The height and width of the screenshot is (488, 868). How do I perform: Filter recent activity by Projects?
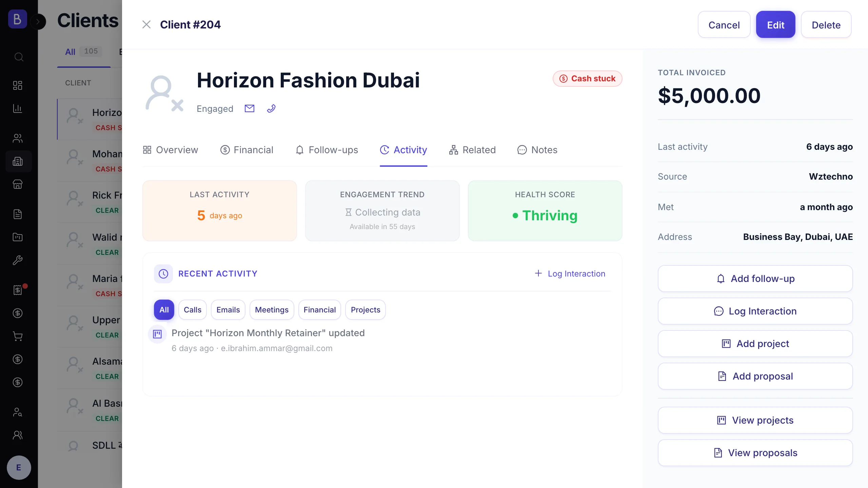pyautogui.click(x=366, y=310)
